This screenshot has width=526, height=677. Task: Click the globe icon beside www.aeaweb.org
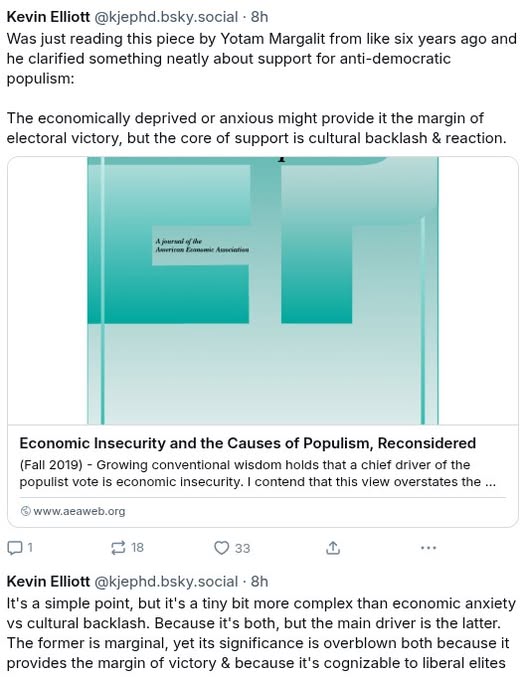coord(25,511)
